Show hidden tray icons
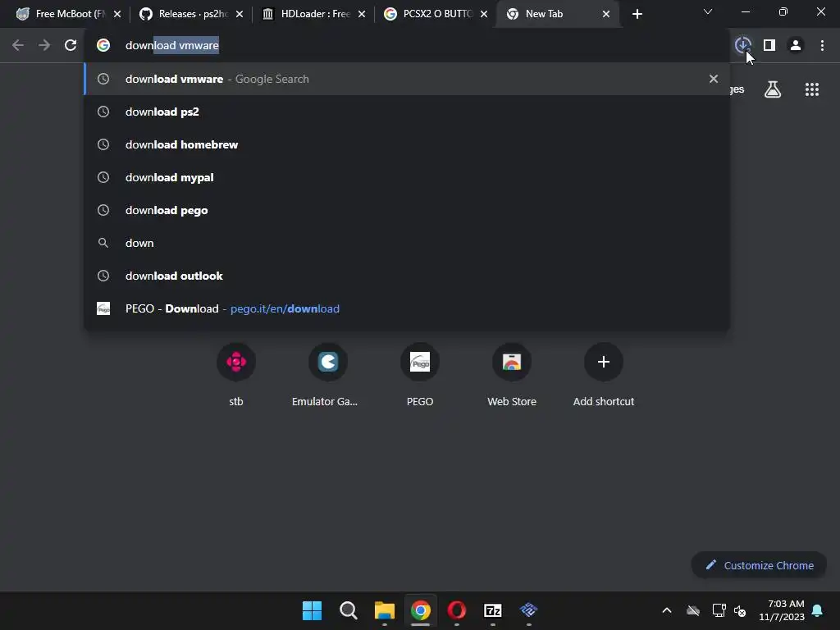 (667, 610)
